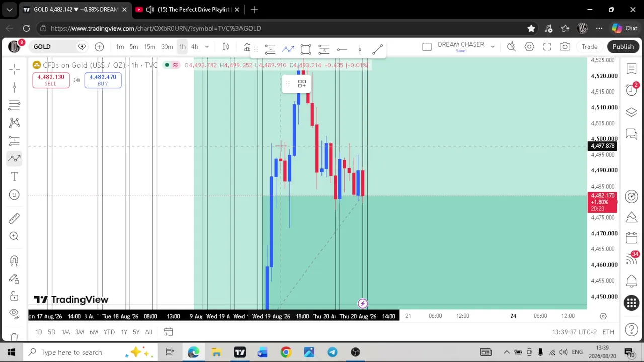Open the alerts clock icon
Image resolution: width=644 pixels, height=362 pixels.
click(631, 90)
